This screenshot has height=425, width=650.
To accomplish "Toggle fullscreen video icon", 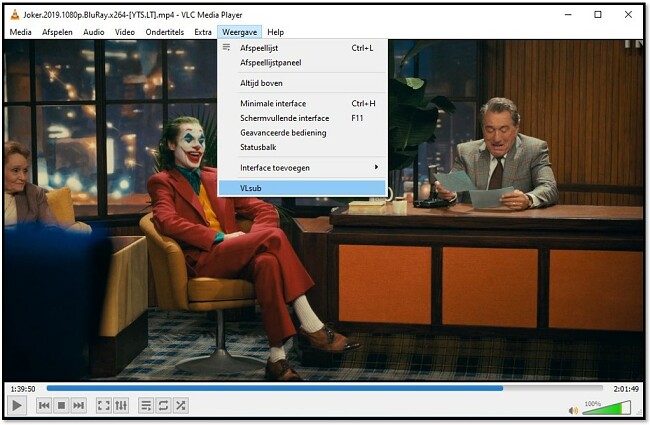I will tap(103, 405).
